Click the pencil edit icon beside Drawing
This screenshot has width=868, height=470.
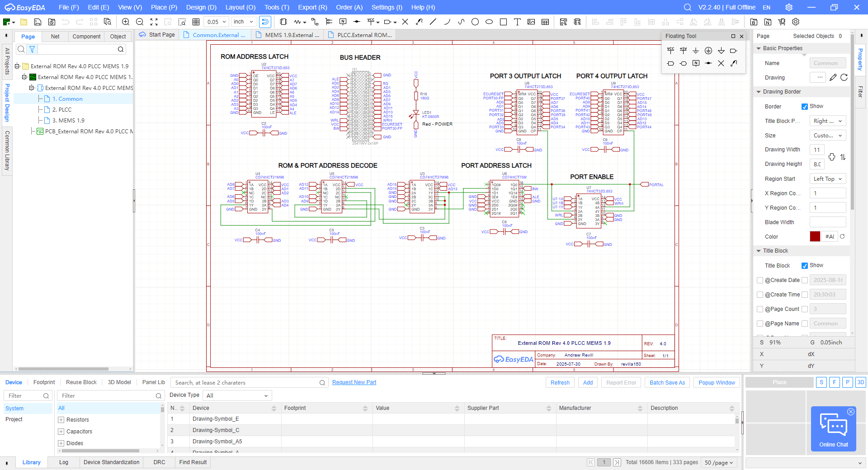pyautogui.click(x=833, y=78)
